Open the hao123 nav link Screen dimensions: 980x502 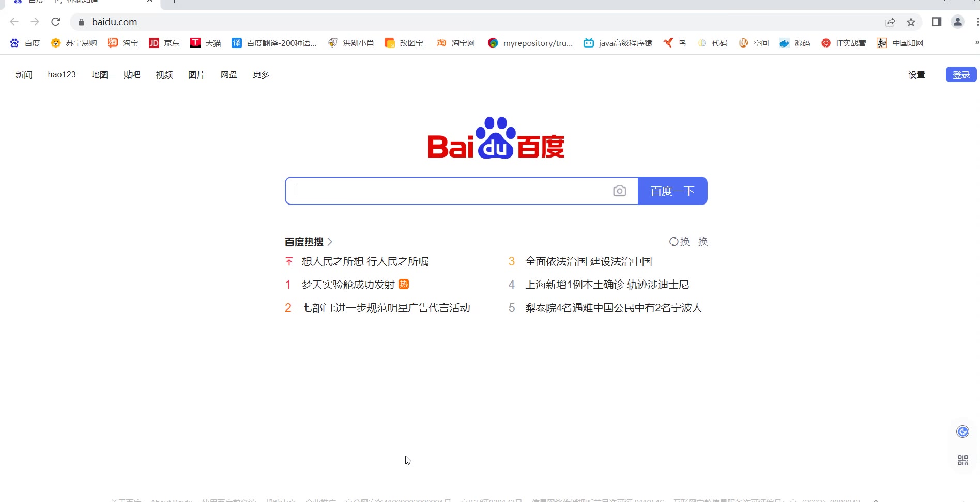62,74
